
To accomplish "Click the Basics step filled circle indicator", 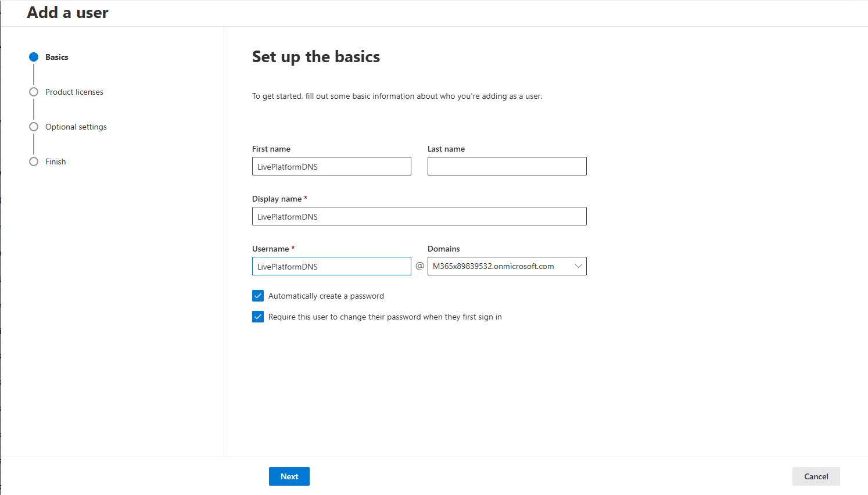I will 34,57.
